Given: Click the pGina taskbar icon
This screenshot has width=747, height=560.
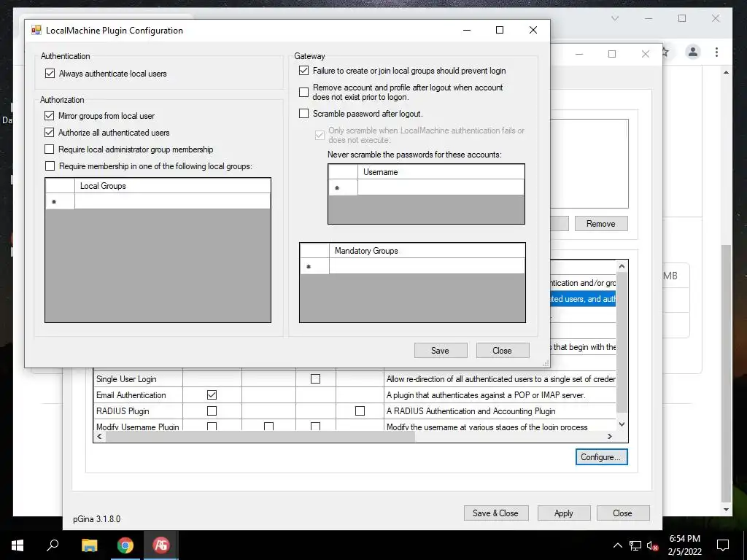Looking at the screenshot, I should click(x=161, y=545).
